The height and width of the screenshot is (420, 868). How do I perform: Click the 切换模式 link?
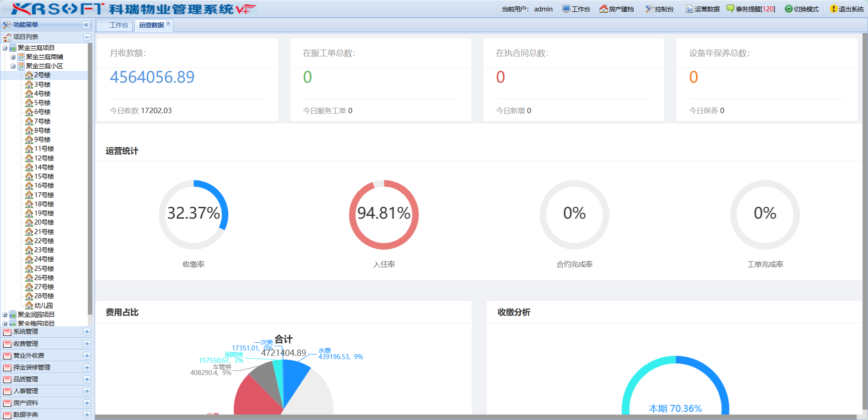(806, 9)
